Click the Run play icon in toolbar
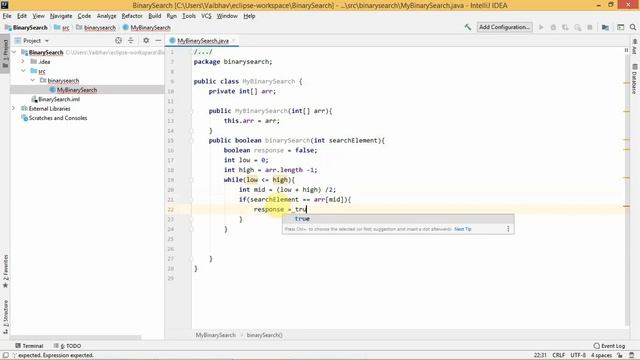This screenshot has width=640, height=360. (x=541, y=27)
